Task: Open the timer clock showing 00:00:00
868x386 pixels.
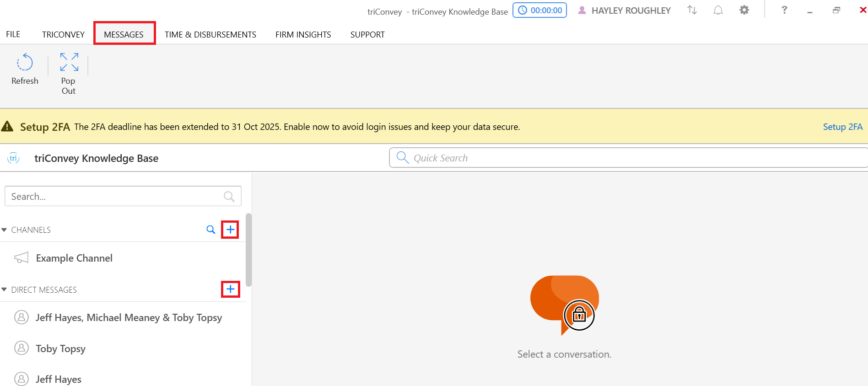Action: click(540, 11)
